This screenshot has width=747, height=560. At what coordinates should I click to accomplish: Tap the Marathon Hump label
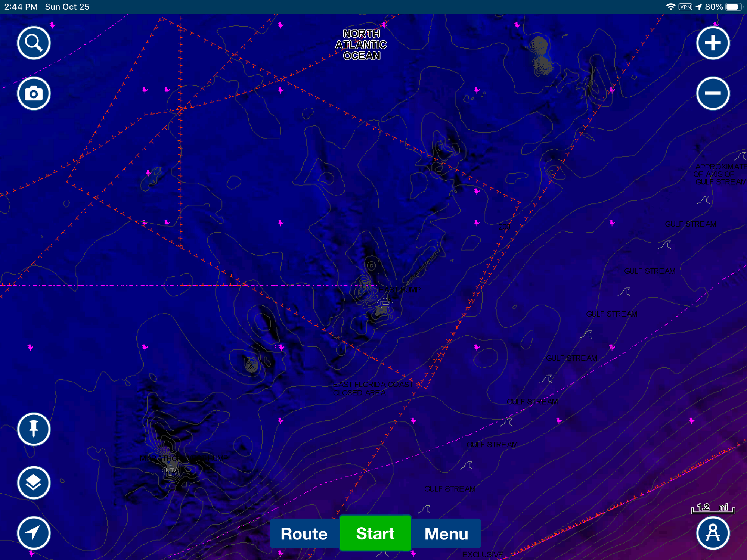pyautogui.click(x=184, y=458)
